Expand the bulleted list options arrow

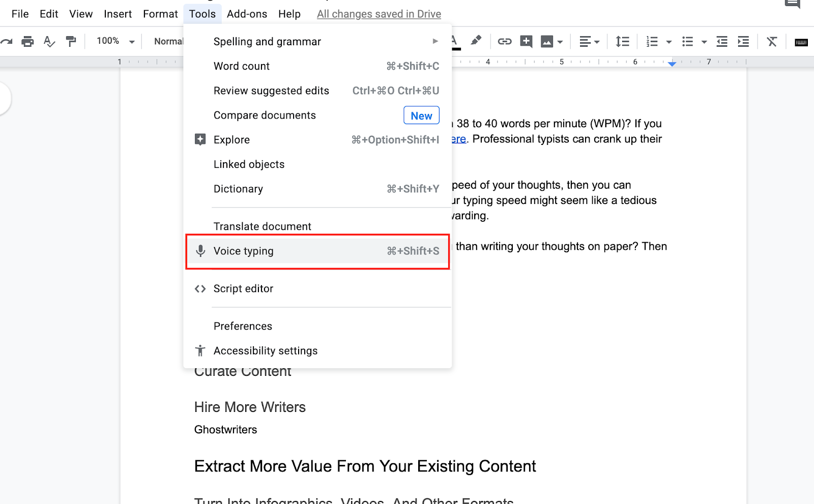pos(704,42)
